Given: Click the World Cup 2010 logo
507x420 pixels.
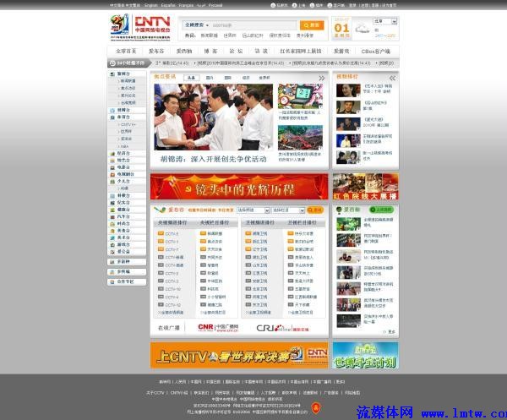Looking at the screenshot, I should tap(117, 23).
